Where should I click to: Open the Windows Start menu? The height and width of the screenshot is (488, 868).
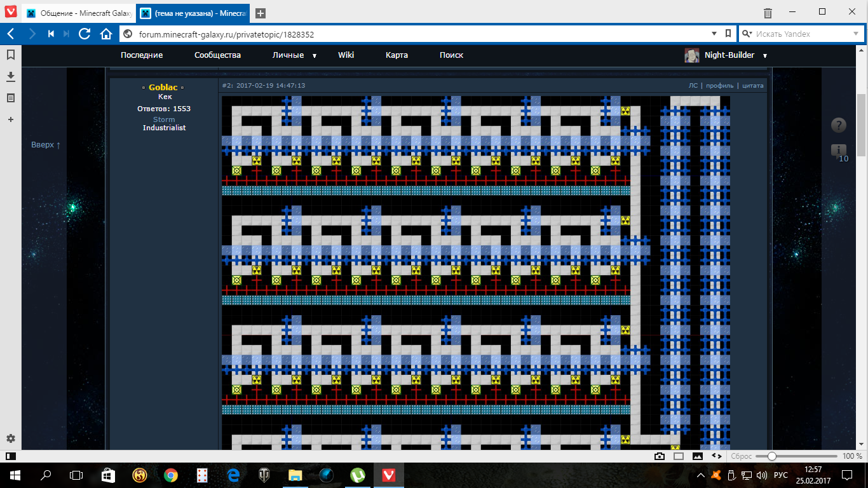pyautogui.click(x=15, y=475)
